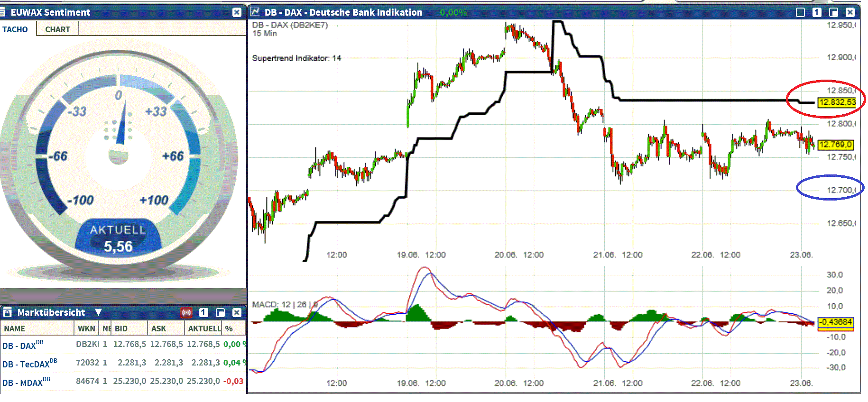This screenshot has width=868, height=402.
Task: Click the 15 Min interval label
Action: (x=264, y=33)
